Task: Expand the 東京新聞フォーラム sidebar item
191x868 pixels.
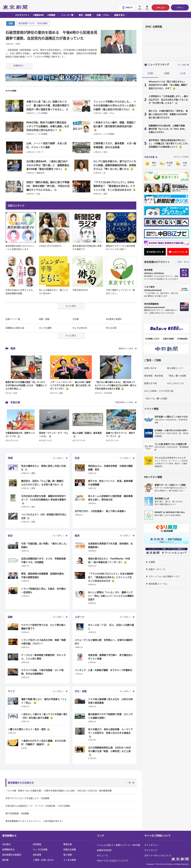Action: pos(166,584)
